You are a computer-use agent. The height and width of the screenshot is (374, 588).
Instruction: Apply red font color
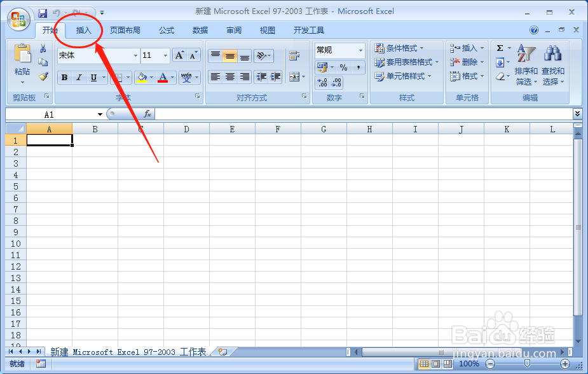pyautogui.click(x=163, y=78)
